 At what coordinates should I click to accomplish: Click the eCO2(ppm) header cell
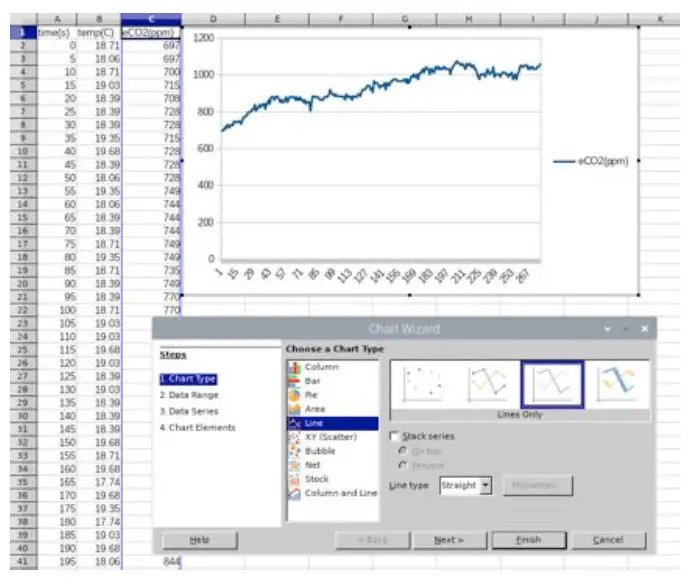(151, 33)
